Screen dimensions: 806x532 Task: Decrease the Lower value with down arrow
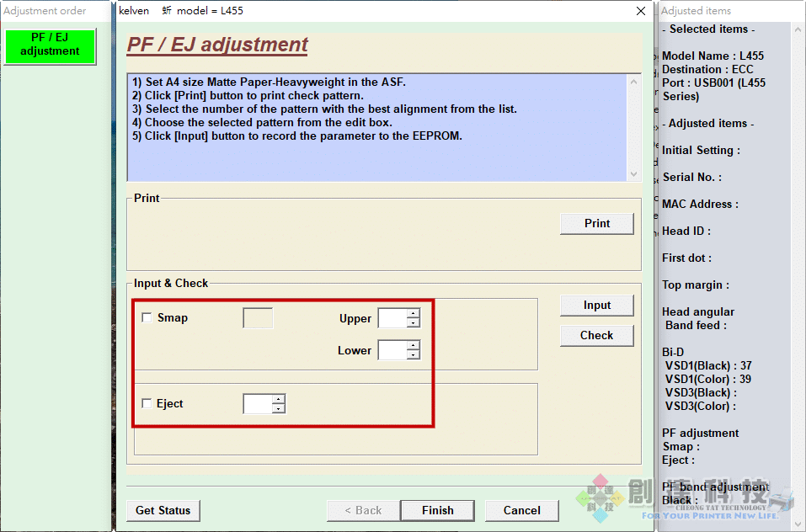pyautogui.click(x=413, y=355)
